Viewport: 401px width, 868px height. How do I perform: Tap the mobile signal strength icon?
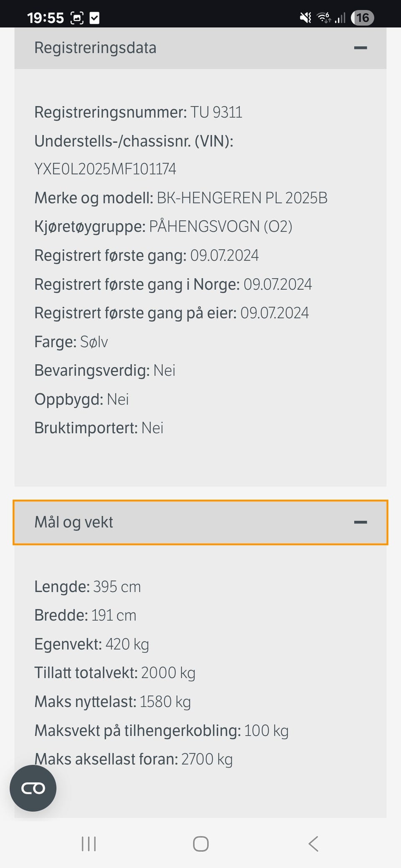coord(340,18)
